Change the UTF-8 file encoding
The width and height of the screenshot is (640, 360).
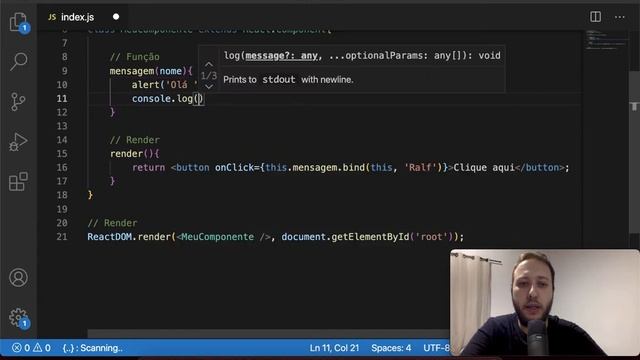coord(436,348)
